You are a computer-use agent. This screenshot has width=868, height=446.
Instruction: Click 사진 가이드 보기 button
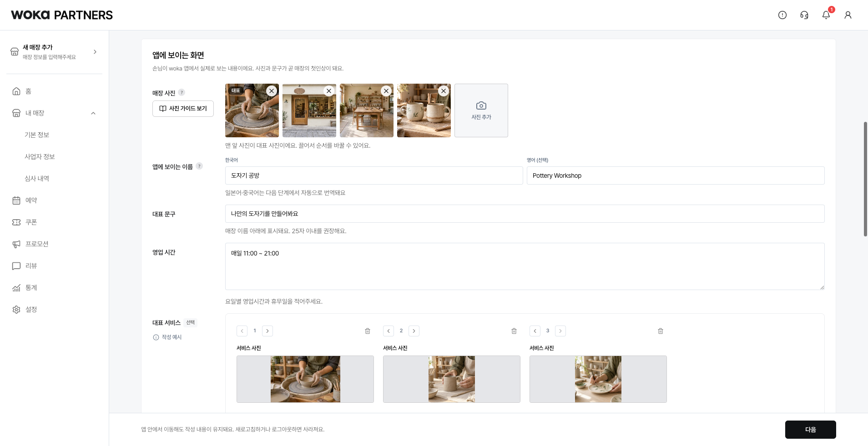point(183,109)
